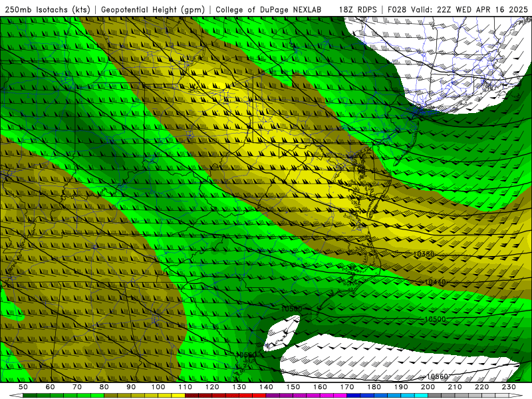Select the 210 label on the color scale

(455, 387)
